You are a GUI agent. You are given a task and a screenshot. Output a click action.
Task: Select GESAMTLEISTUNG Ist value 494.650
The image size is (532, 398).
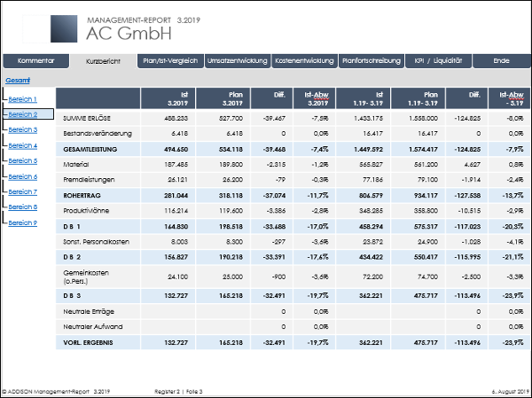(x=176, y=149)
